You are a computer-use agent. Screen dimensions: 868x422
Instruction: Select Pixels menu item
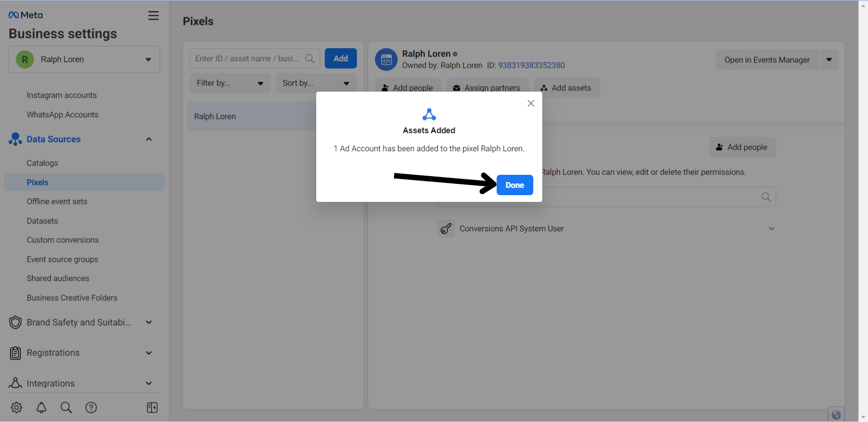point(84,182)
